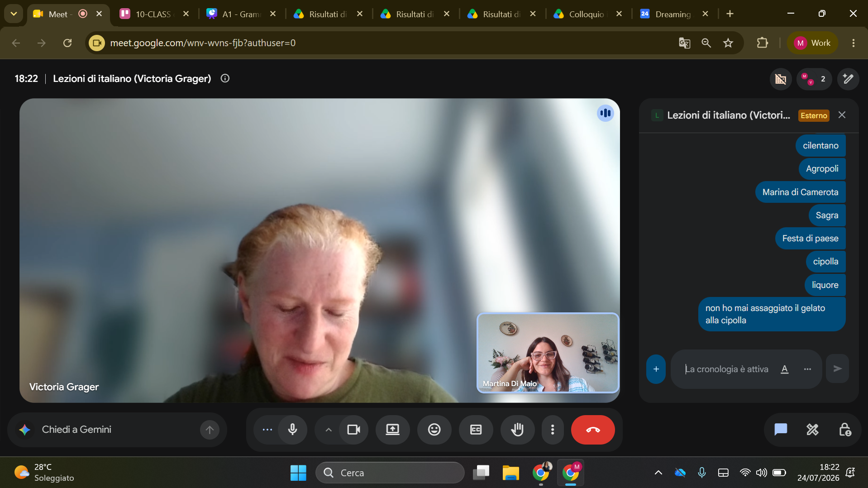Open a new browser tab
The width and height of the screenshot is (868, 488).
click(x=730, y=14)
